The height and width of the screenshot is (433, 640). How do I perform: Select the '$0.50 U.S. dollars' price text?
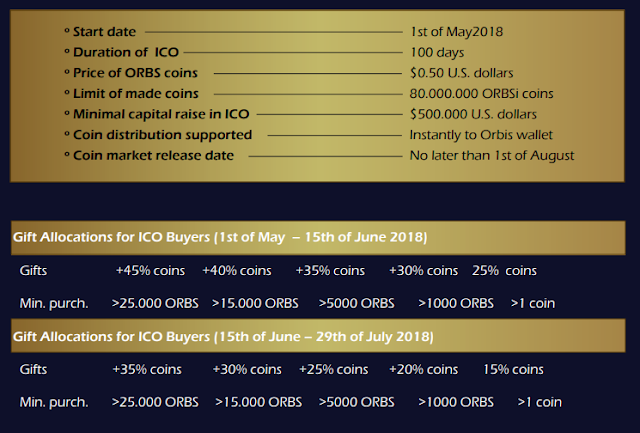(x=461, y=73)
